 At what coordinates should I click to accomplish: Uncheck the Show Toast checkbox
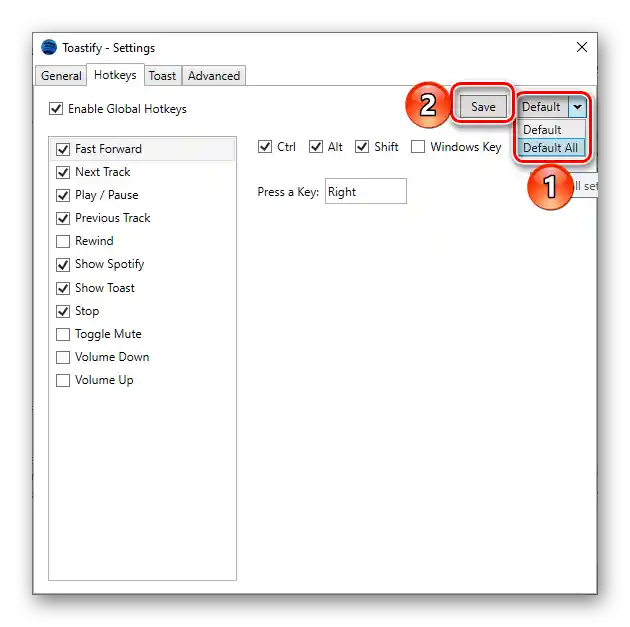click(x=63, y=288)
